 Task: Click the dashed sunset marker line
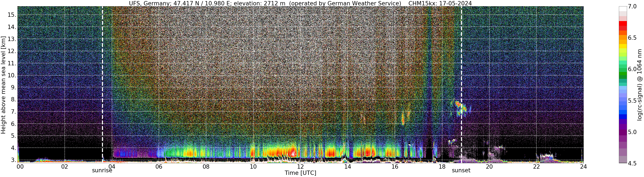461,84
